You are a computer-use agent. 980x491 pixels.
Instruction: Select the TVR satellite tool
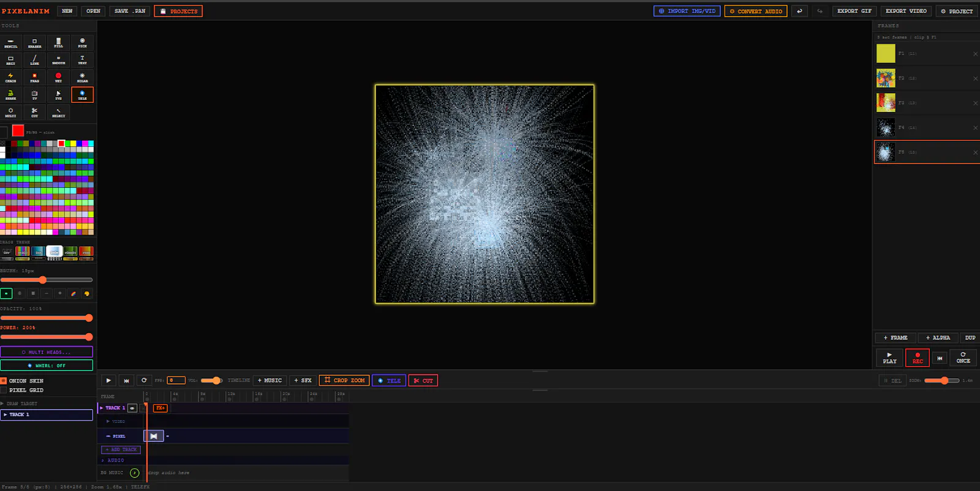point(59,95)
